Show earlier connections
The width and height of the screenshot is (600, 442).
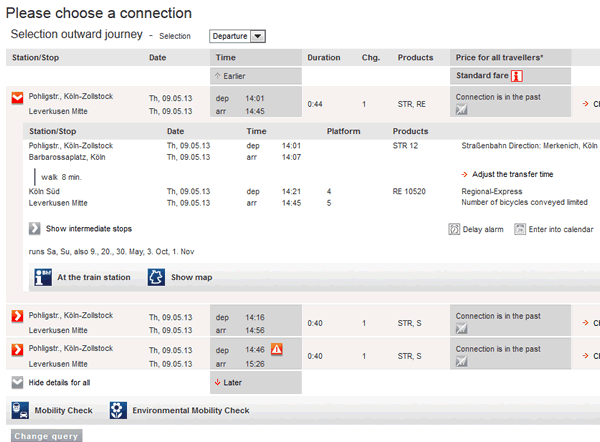(229, 76)
